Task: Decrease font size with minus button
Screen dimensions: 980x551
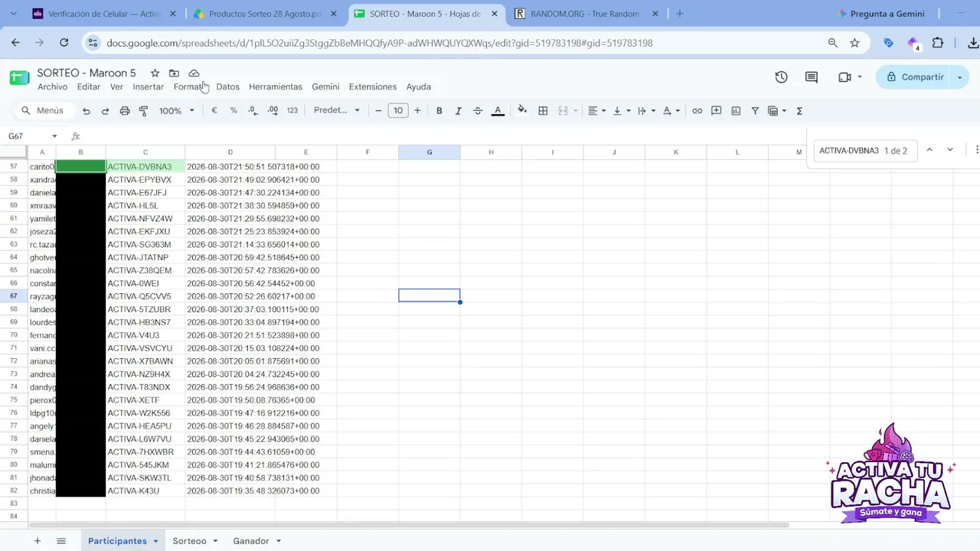Action: pos(378,111)
